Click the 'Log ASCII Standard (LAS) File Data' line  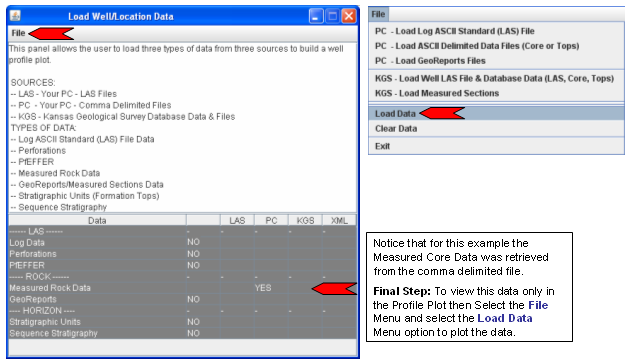coord(82,139)
